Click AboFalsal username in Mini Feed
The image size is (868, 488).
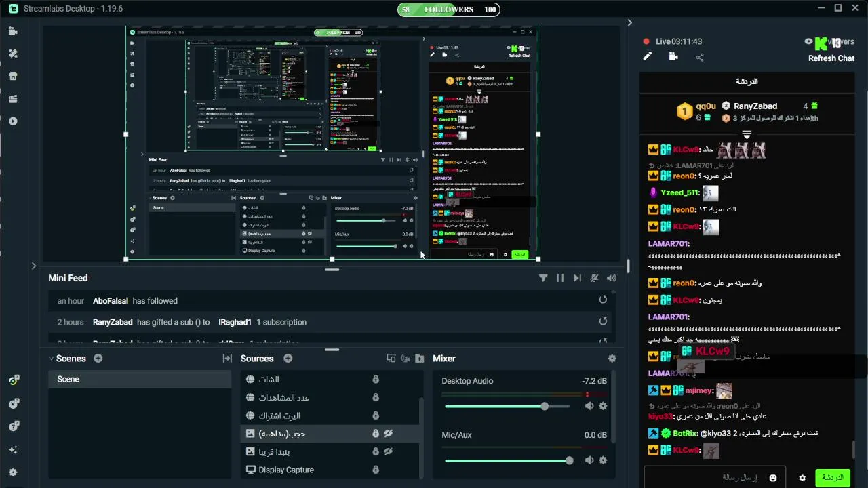coord(111,300)
